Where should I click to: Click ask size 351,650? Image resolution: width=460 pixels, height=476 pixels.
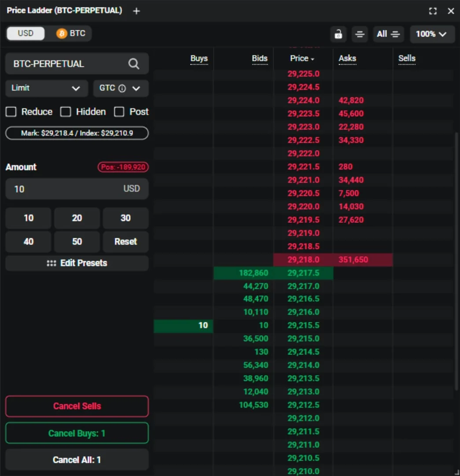click(353, 260)
